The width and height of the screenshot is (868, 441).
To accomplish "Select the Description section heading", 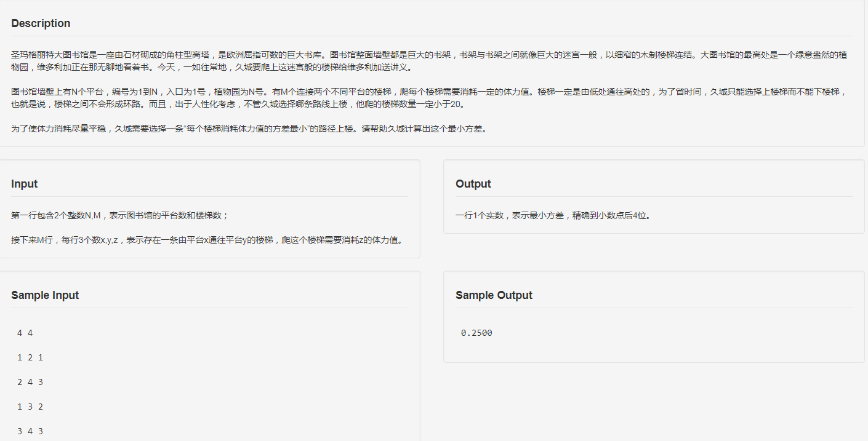I will 41,23.
